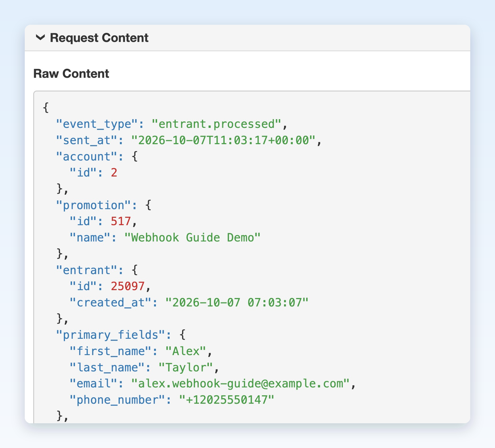Viewport: 495px width, 448px height.
Task: Click the "promotion" key
Action: [x=93, y=205]
